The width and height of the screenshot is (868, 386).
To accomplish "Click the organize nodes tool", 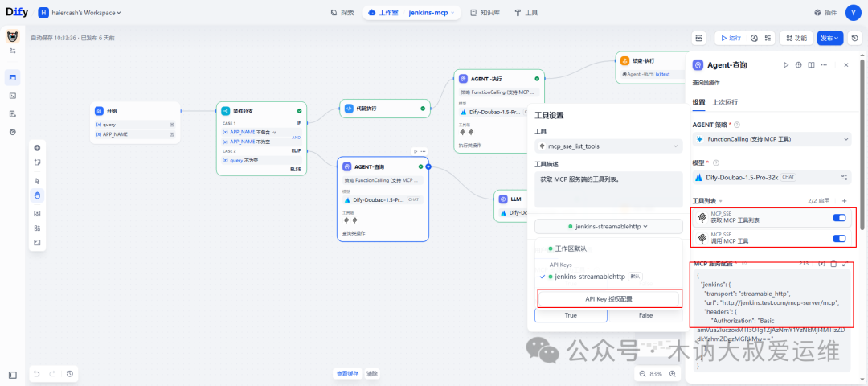I will (x=37, y=228).
